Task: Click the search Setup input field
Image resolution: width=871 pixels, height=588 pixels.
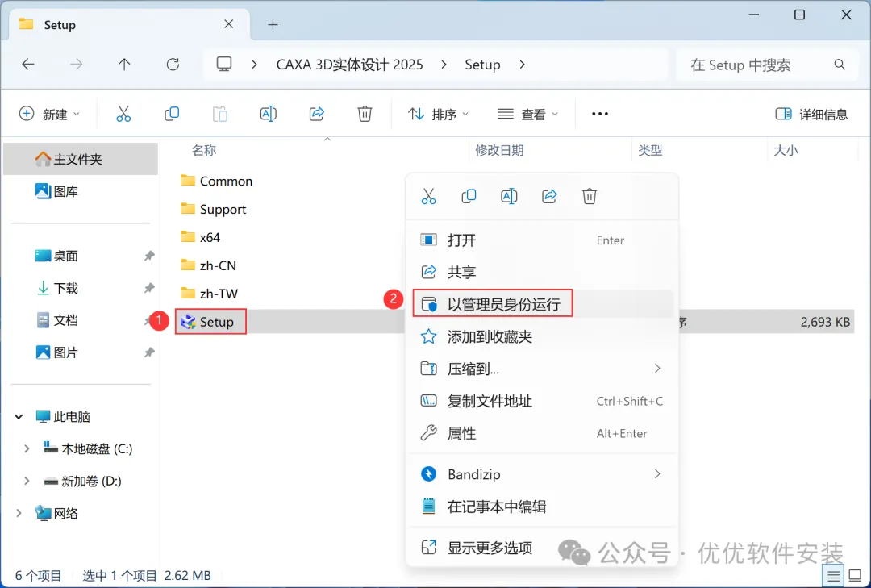Action: (767, 65)
